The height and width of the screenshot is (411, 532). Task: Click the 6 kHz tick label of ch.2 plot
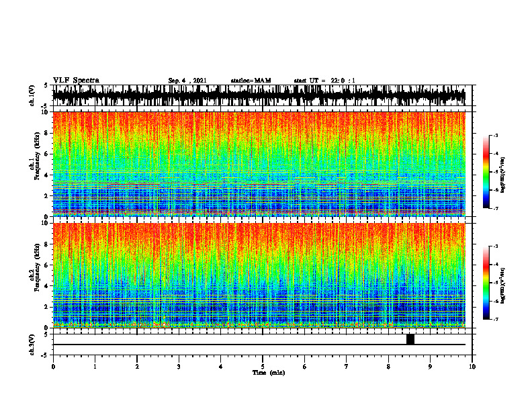tap(46, 265)
